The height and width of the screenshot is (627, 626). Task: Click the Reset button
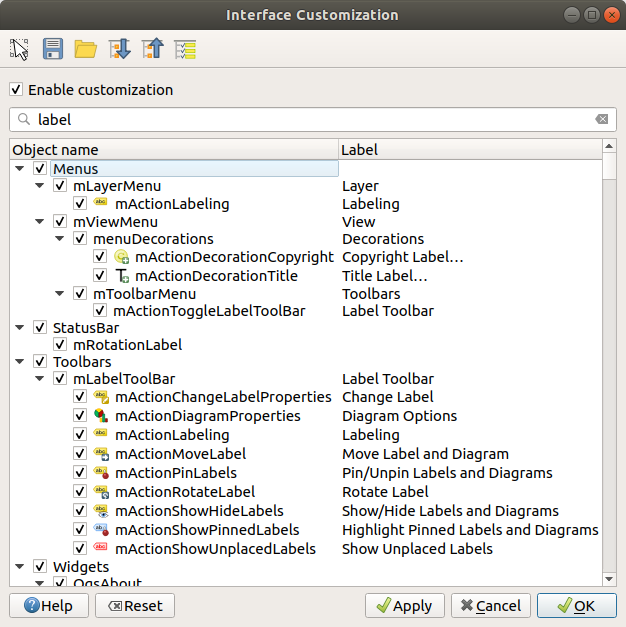click(135, 606)
